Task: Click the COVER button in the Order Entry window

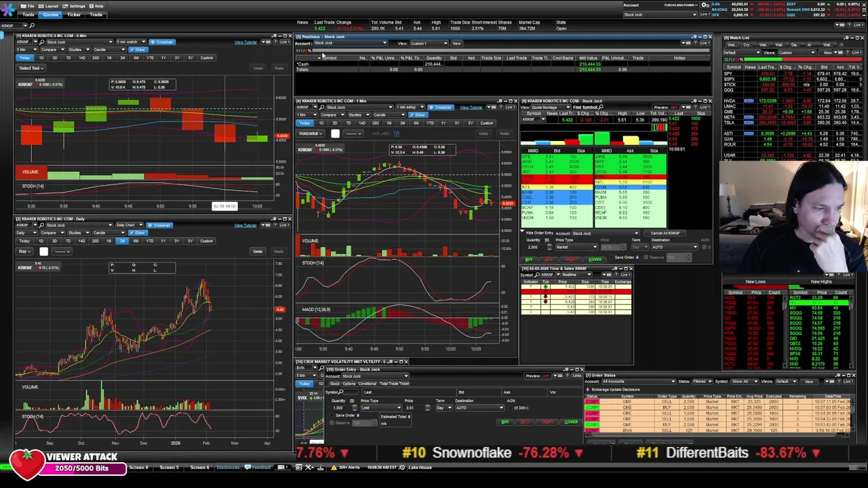Action: [x=571, y=422]
